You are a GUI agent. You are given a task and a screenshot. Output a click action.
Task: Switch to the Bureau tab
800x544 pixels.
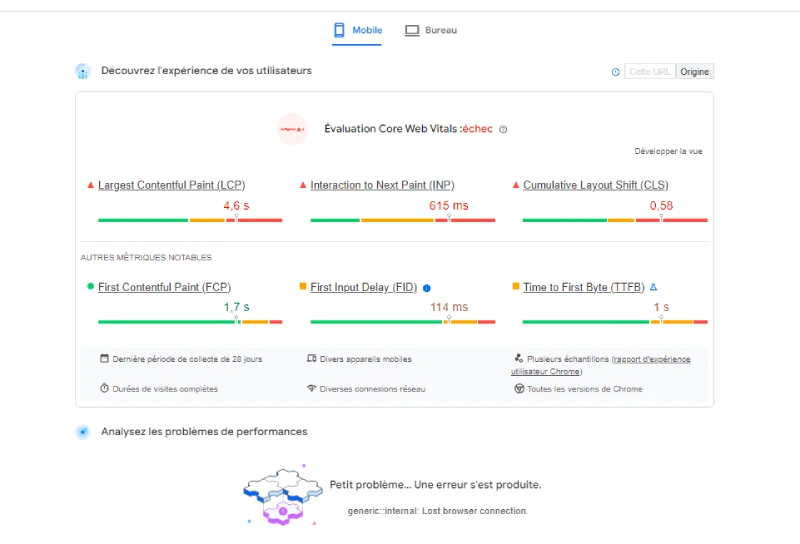[x=431, y=30]
